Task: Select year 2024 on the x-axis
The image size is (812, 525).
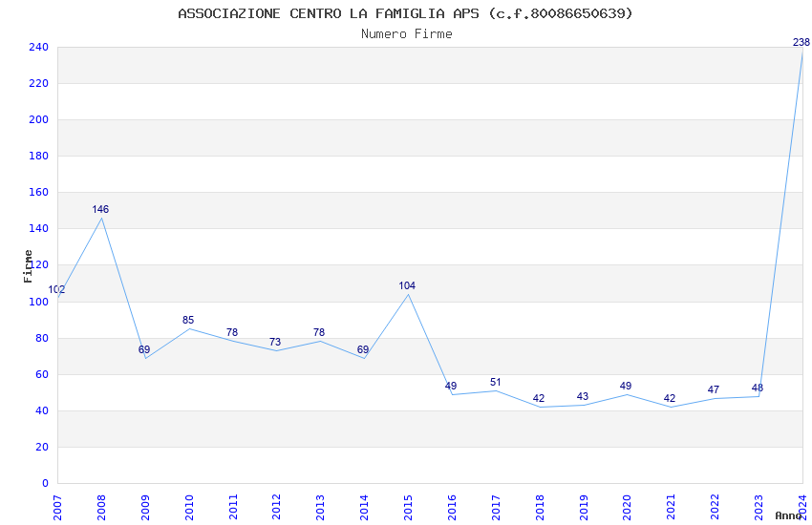Action: pos(801,504)
